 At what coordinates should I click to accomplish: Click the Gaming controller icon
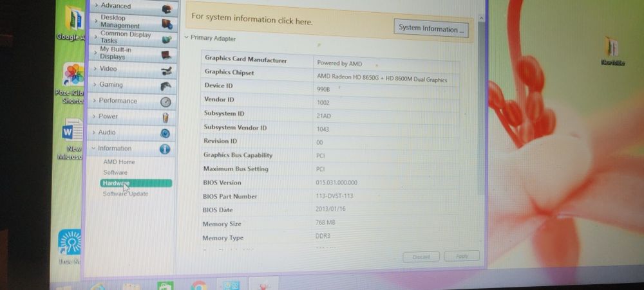pos(166,86)
